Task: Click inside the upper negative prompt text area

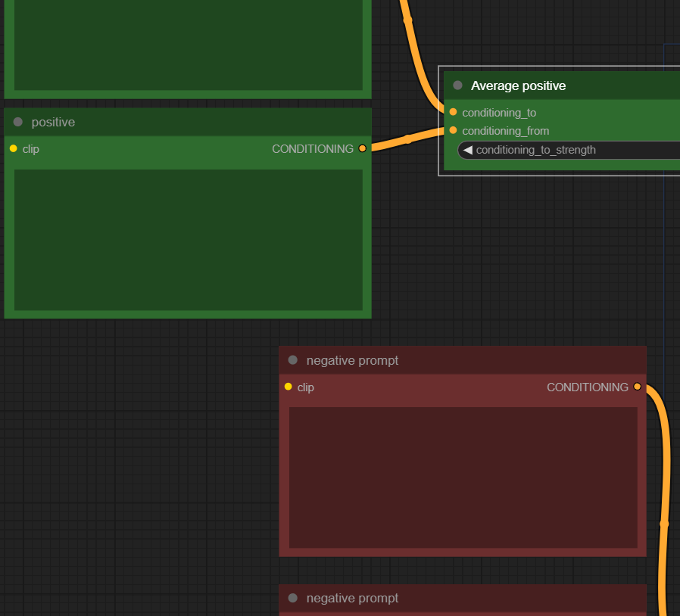Action: [464, 477]
